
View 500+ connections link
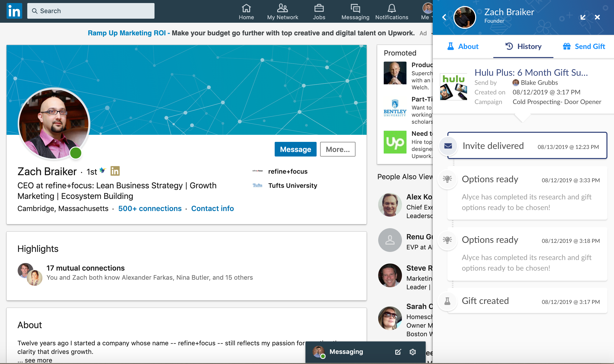pyautogui.click(x=150, y=209)
